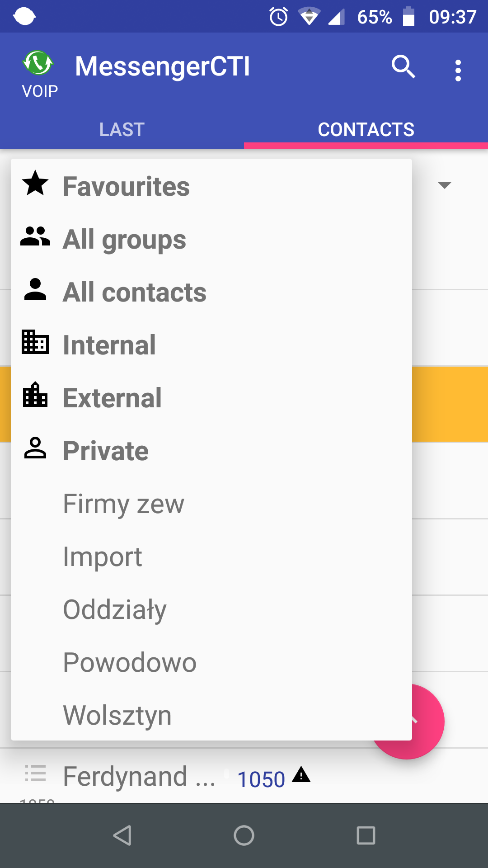This screenshot has height=868, width=488.
Task: Tap the green VOIP phone icon
Action: coord(38,63)
